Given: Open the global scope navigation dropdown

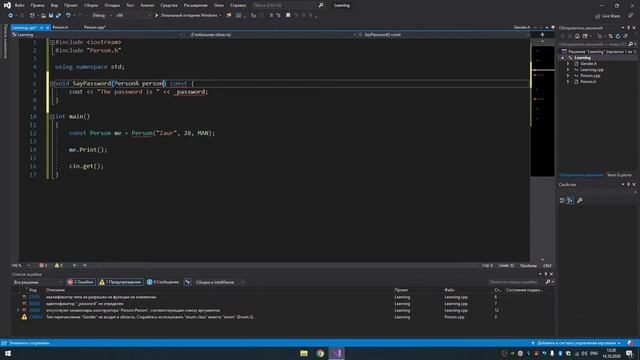Looking at the screenshot, I should [270, 35].
